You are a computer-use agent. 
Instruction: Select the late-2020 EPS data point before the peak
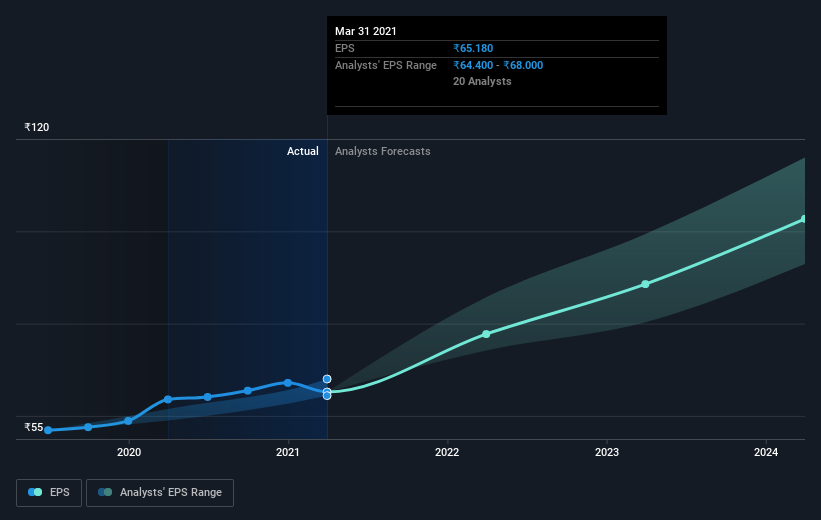click(248, 391)
